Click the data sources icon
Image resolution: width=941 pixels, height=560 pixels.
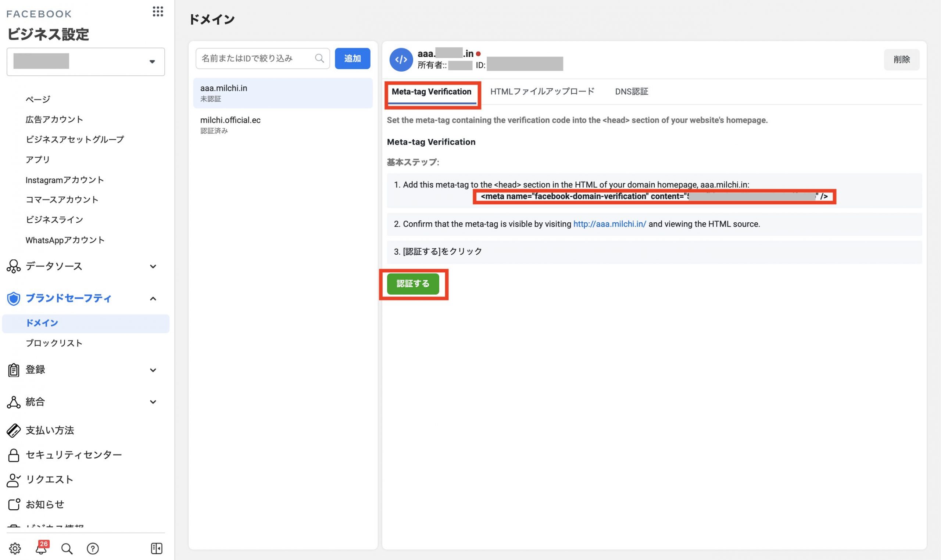pos(14,266)
